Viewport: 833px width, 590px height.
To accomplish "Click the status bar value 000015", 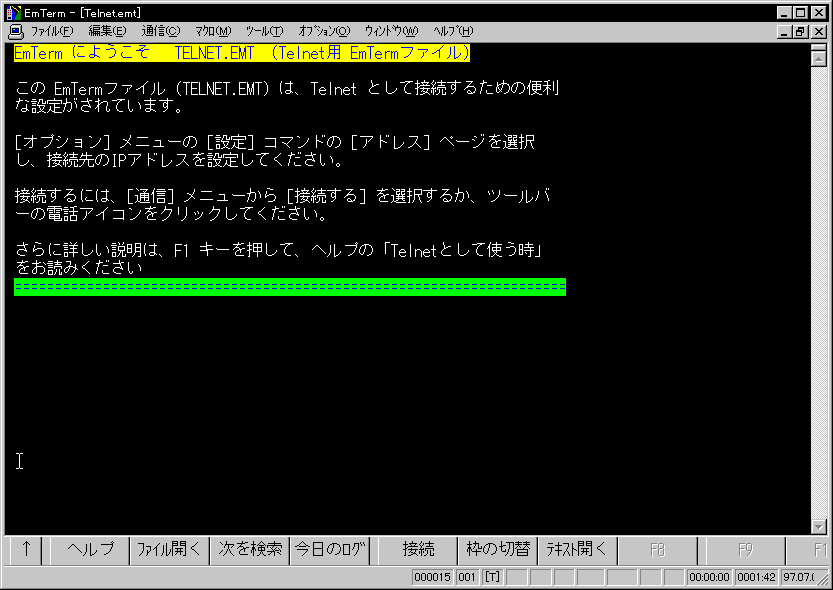I will [x=432, y=577].
